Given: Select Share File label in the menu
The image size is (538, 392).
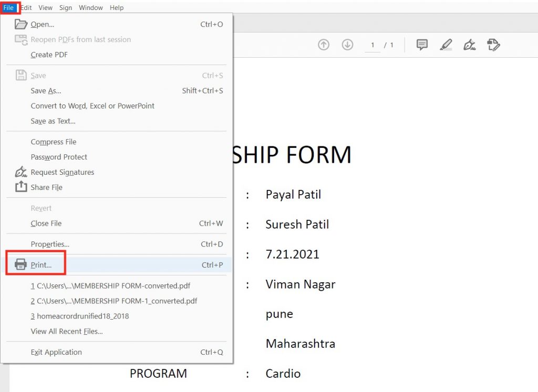Looking at the screenshot, I should [x=47, y=187].
